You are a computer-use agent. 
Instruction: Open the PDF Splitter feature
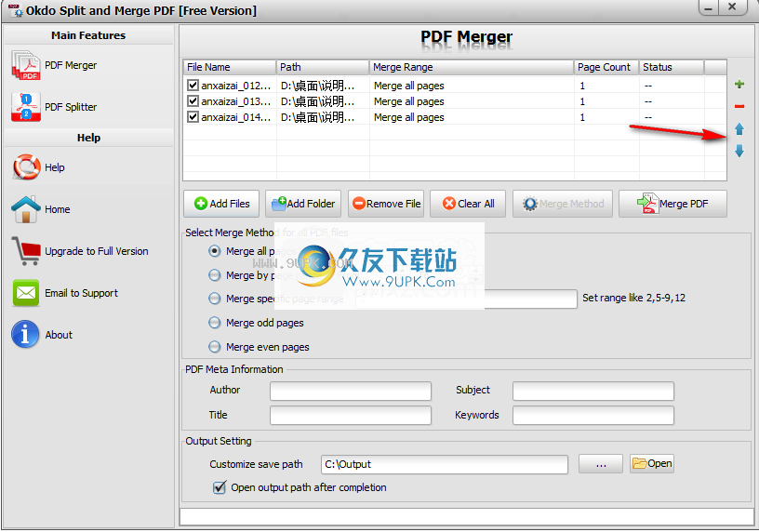pos(54,107)
